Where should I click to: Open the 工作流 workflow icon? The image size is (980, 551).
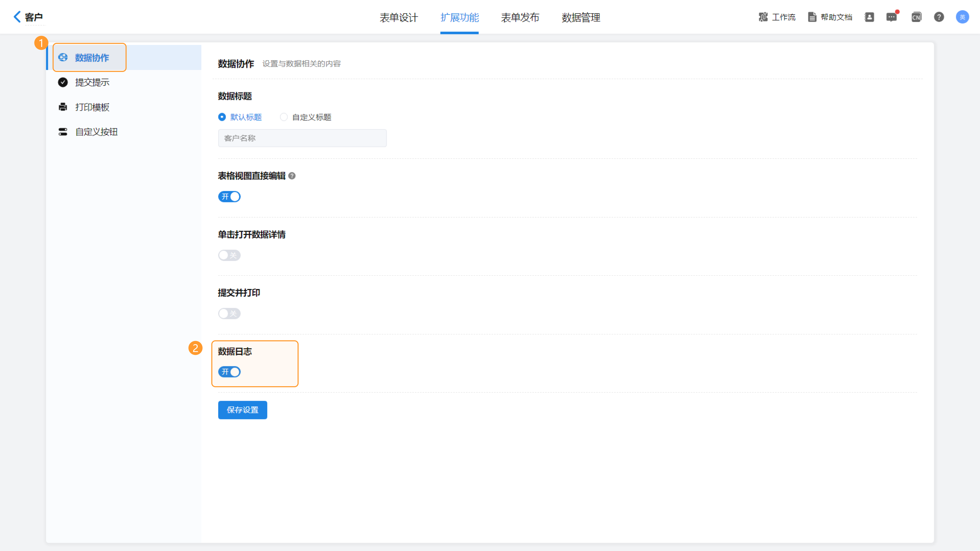[x=763, y=17]
